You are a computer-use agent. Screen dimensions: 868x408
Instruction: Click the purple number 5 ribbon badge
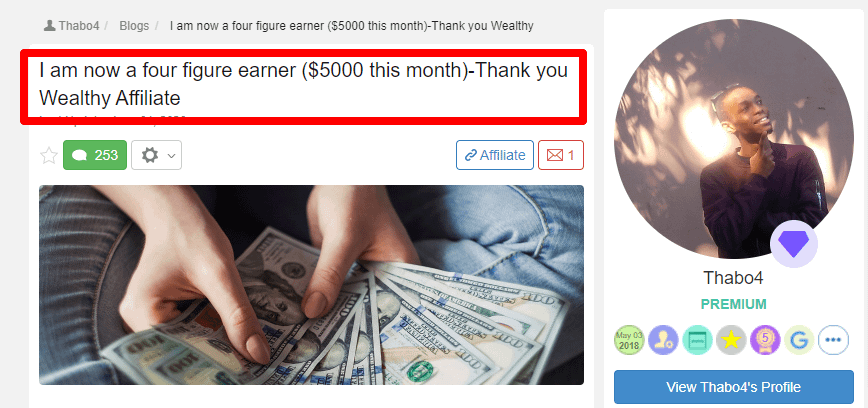click(765, 340)
